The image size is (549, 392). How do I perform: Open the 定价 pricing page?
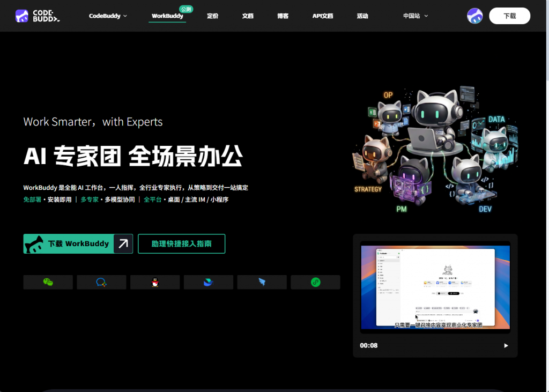coord(212,16)
